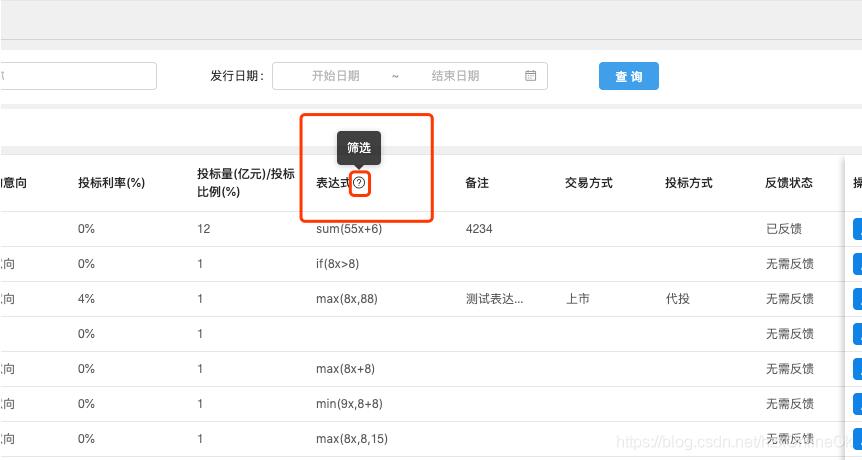Click the 上市 trading method cell
This screenshot has width=862, height=460.
click(577, 299)
